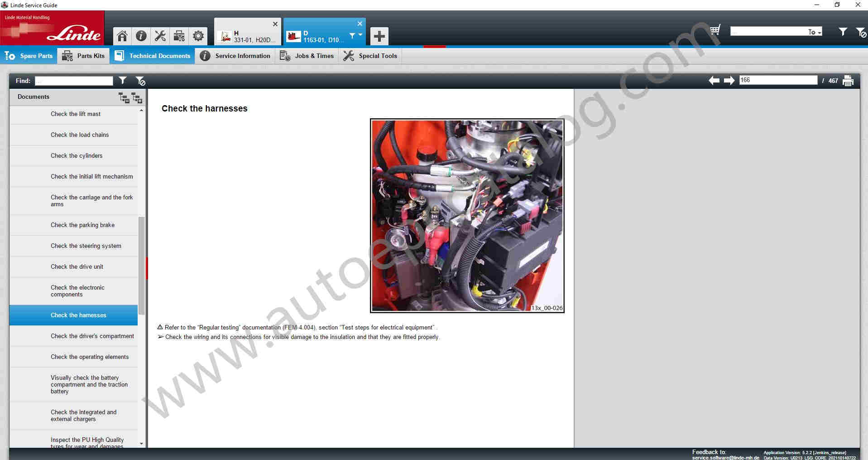Click the service.software@linde-mh.de feedback link
The image size is (868, 460).
[x=725, y=458]
